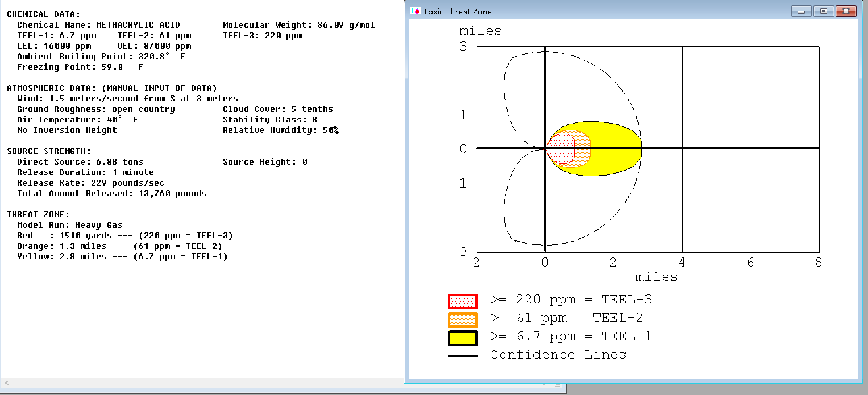Image resolution: width=868 pixels, height=395 pixels.
Task: Click legend text ">= 220 ppm = TEEL-3"
Action: pyautogui.click(x=571, y=300)
